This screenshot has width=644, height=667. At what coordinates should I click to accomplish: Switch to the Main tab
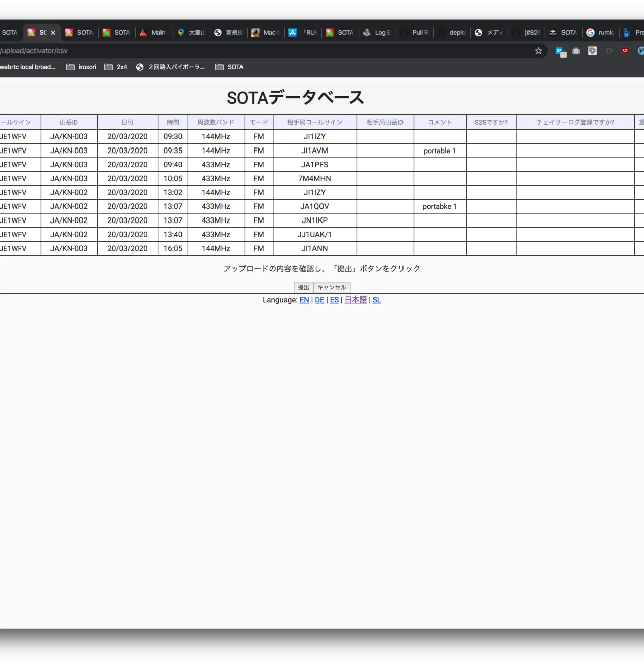click(154, 33)
